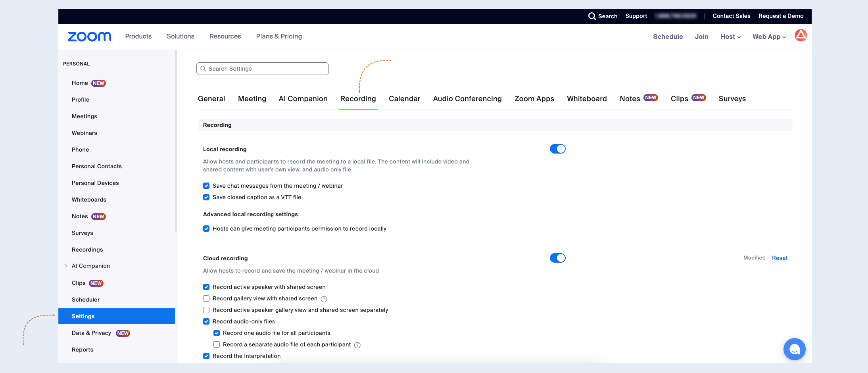The image size is (868, 373).
Task: Open the Products menu
Action: 138,36
